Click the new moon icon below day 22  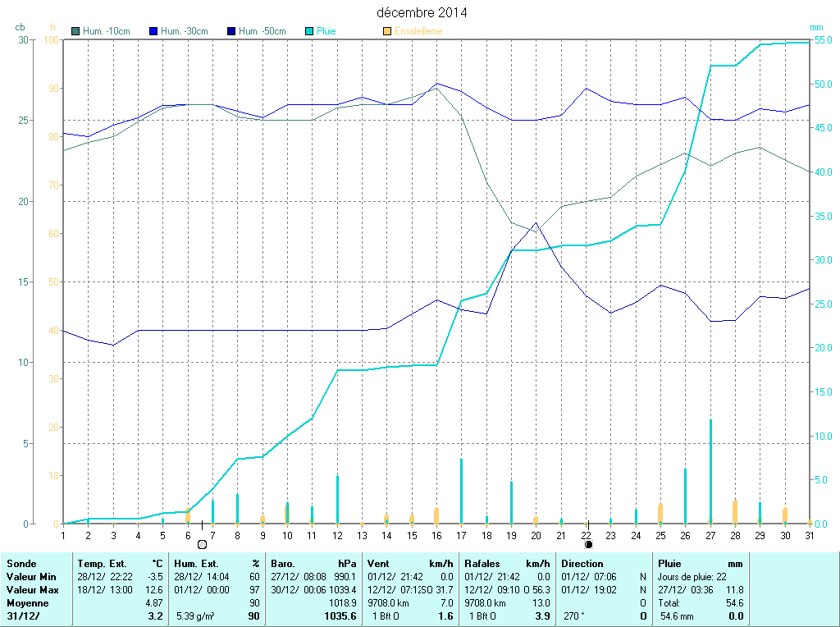(x=588, y=544)
